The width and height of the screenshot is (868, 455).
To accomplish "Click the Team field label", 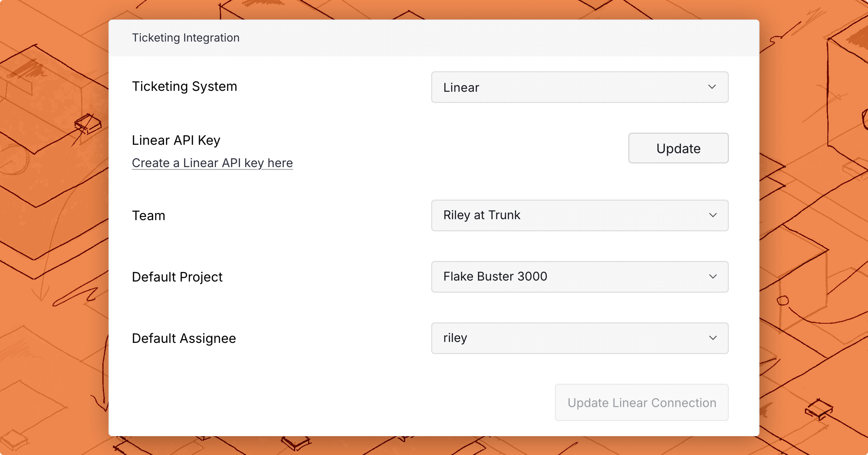I will click(x=149, y=216).
